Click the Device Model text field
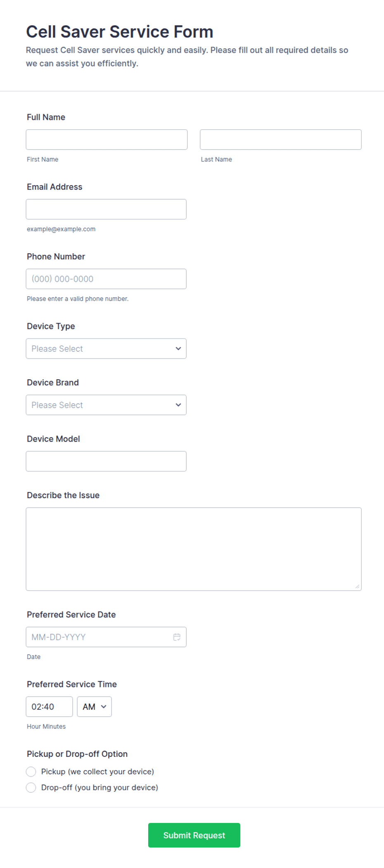The width and height of the screenshot is (384, 868). pyautogui.click(x=106, y=461)
